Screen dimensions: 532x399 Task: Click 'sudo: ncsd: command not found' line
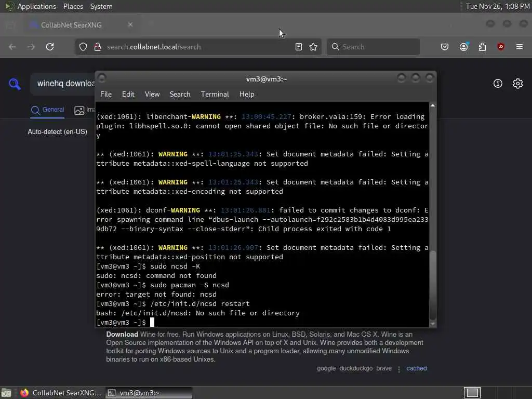pos(156,275)
